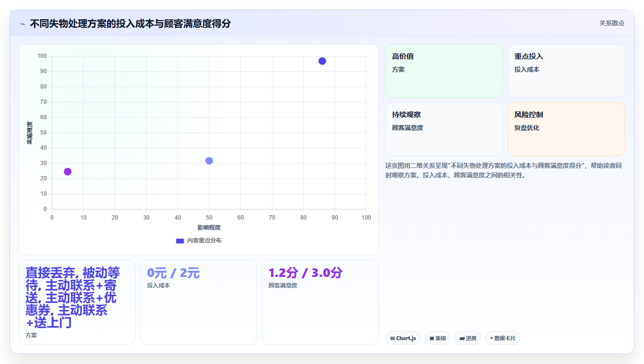Click the 实施难度 axis label
The height and width of the screenshot is (364, 644).
[x=30, y=133]
